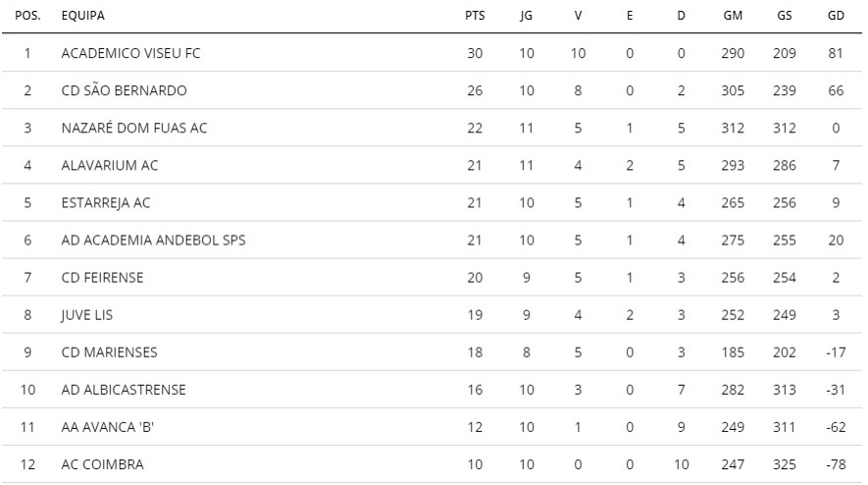Open ESTARREJA AC team entry
868x485 pixels.
106,203
